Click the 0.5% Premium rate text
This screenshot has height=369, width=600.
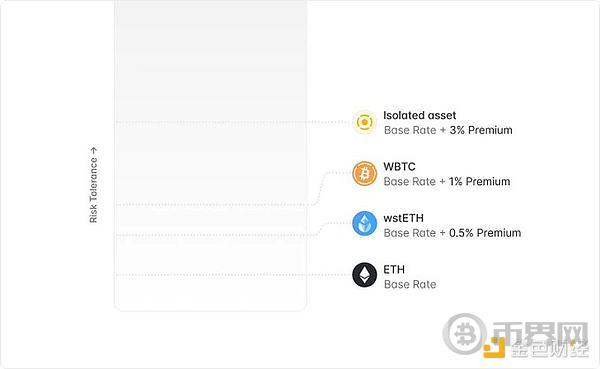click(x=485, y=233)
